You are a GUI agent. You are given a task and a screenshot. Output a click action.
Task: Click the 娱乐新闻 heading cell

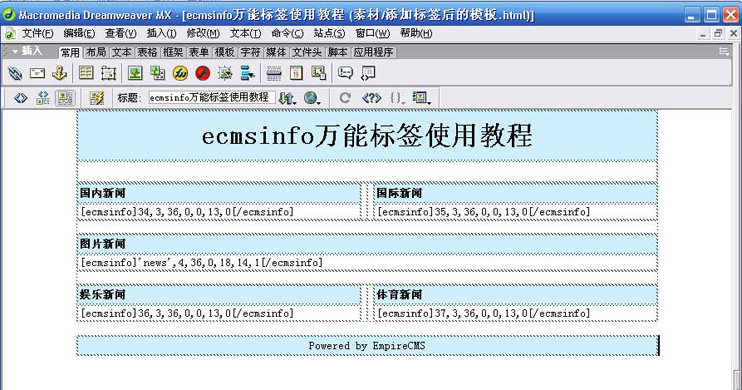point(220,294)
